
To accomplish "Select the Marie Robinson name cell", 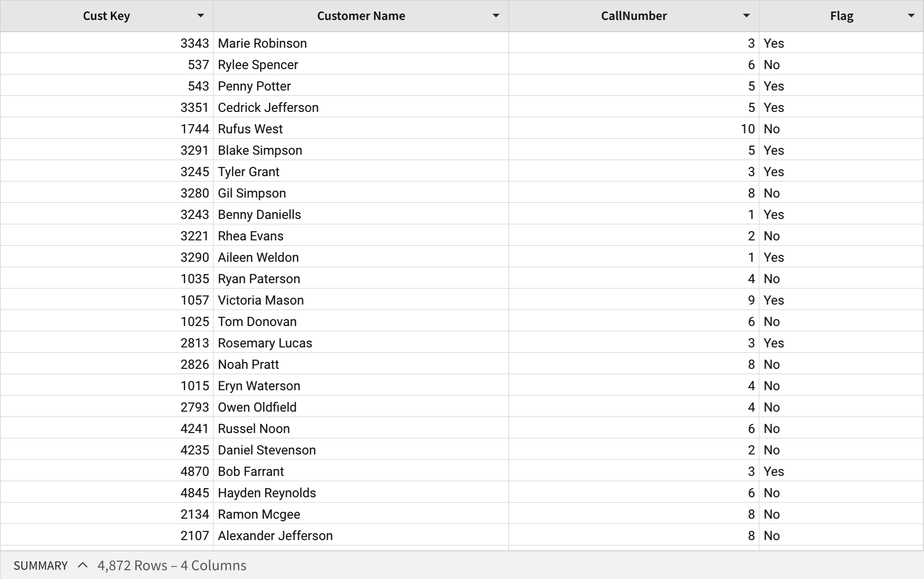I will (361, 43).
